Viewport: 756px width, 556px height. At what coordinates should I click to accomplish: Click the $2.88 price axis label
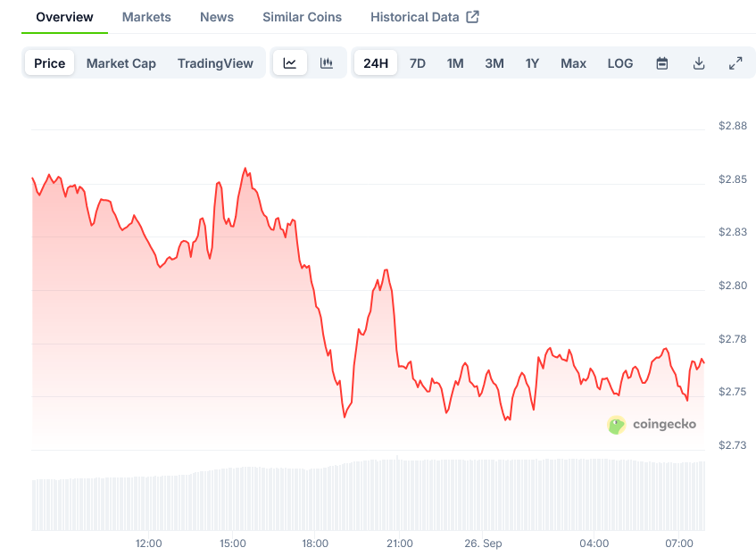(x=733, y=126)
